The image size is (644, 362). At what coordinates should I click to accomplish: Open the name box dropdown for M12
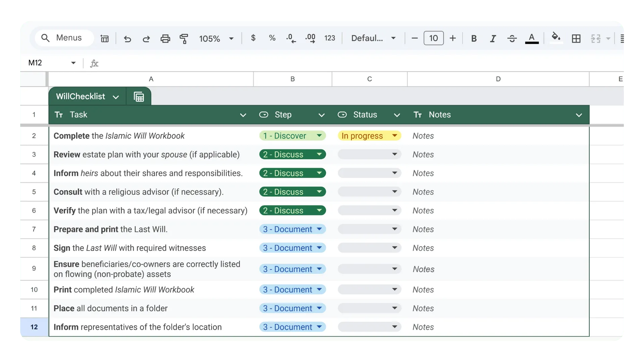point(73,63)
